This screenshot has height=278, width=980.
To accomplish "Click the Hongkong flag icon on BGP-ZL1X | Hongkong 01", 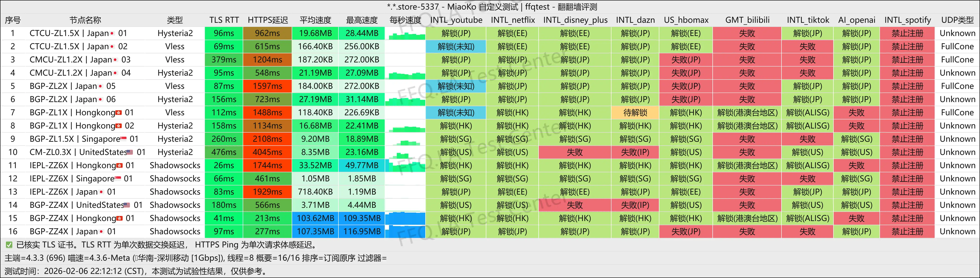I will [x=118, y=113].
